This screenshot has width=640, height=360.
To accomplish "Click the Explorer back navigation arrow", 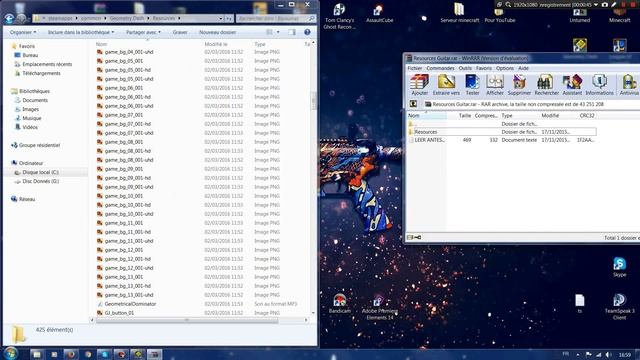I will [9, 18].
